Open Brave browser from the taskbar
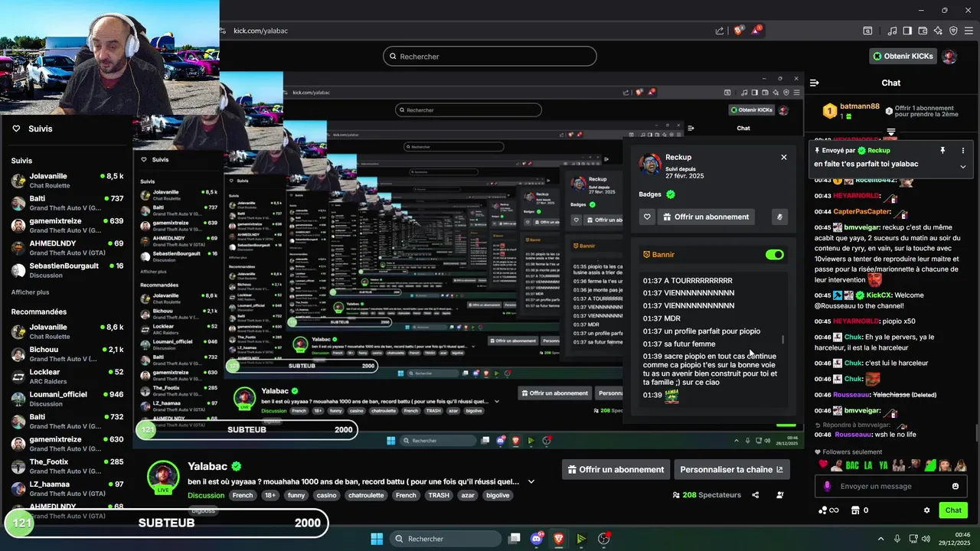 (559, 539)
